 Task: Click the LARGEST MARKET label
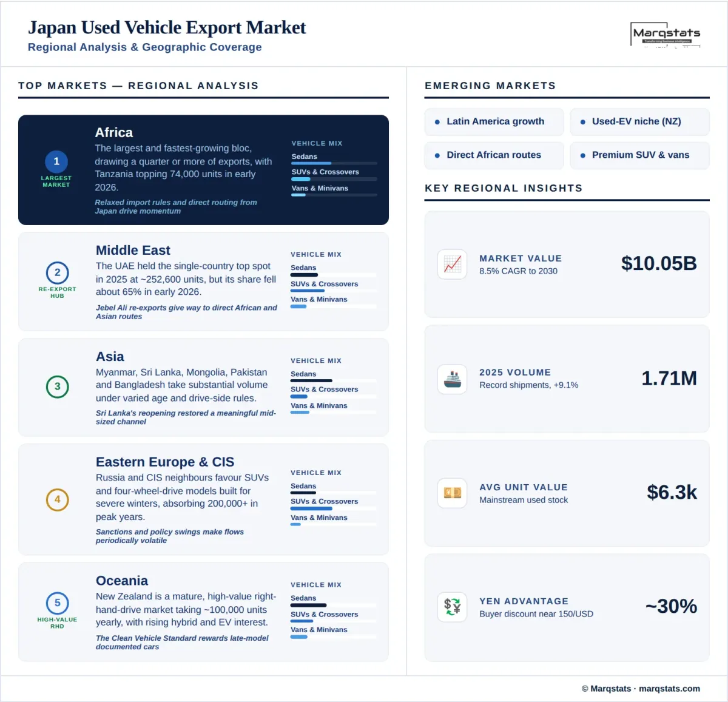56,181
